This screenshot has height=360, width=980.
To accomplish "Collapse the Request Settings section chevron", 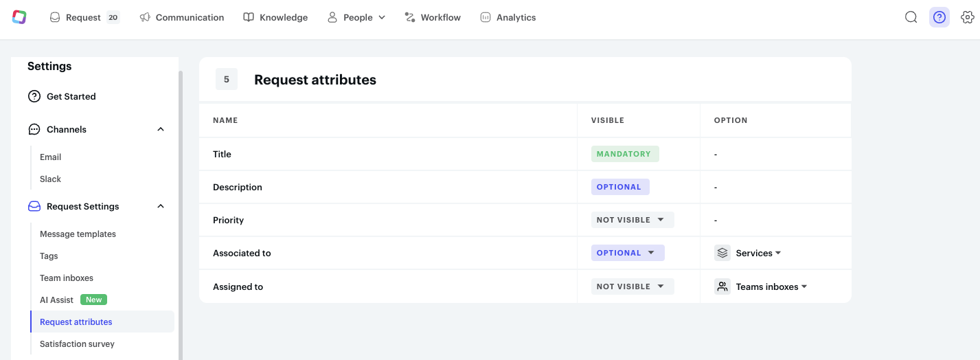I will tap(161, 206).
